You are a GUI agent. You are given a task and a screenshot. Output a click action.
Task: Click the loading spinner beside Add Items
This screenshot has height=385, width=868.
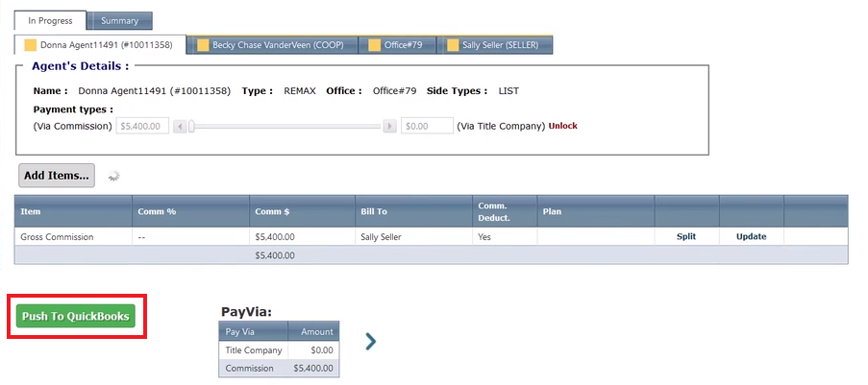[114, 176]
